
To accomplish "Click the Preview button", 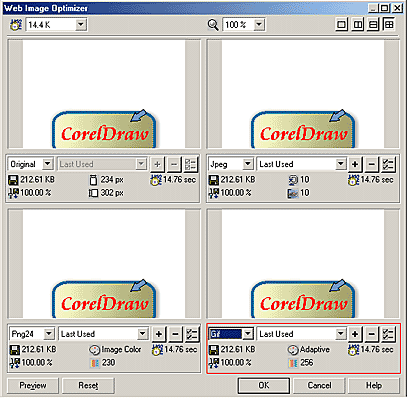I will (x=33, y=386).
